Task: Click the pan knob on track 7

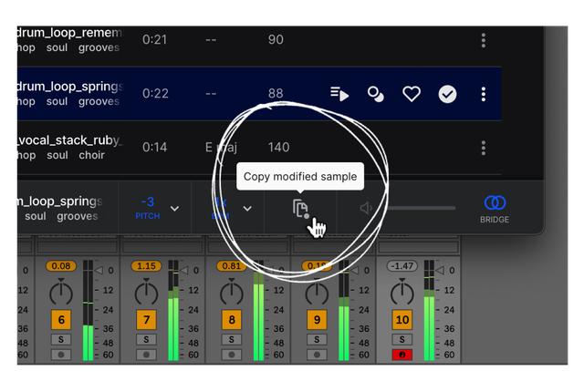Action: [x=146, y=293]
